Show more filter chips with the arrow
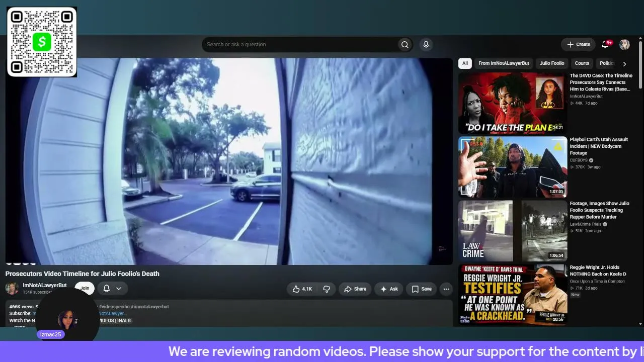 pyautogui.click(x=624, y=64)
